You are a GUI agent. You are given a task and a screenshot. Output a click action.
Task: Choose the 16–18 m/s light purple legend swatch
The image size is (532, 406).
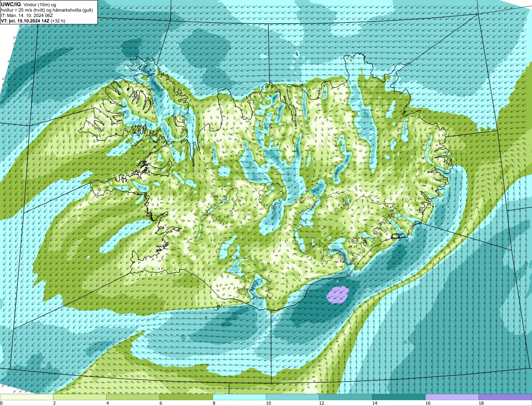(452, 397)
